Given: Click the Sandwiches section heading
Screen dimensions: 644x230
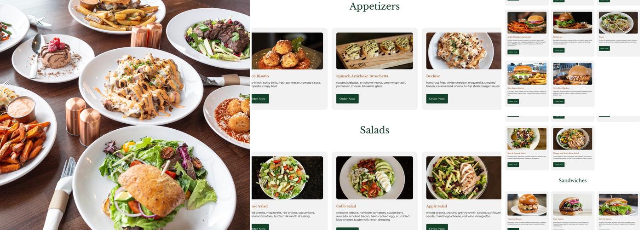Looking at the screenshot, I should 573,180.
